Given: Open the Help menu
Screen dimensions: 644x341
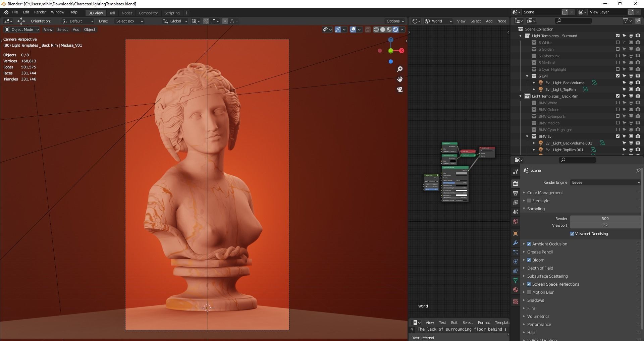Looking at the screenshot, I should (73, 12).
